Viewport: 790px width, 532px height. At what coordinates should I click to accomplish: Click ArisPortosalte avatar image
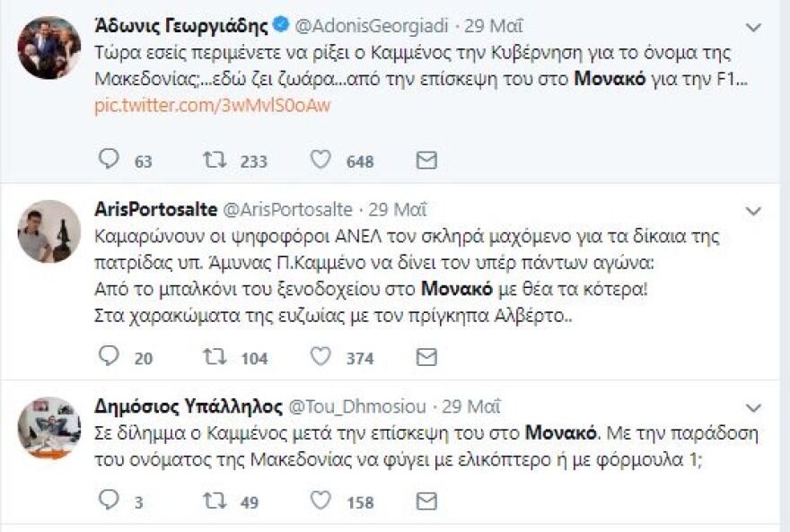[49, 233]
